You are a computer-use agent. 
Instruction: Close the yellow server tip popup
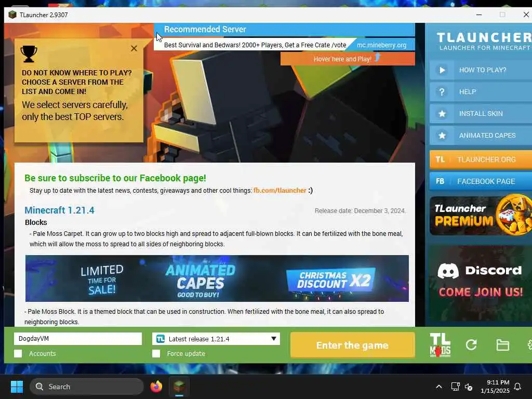134,48
